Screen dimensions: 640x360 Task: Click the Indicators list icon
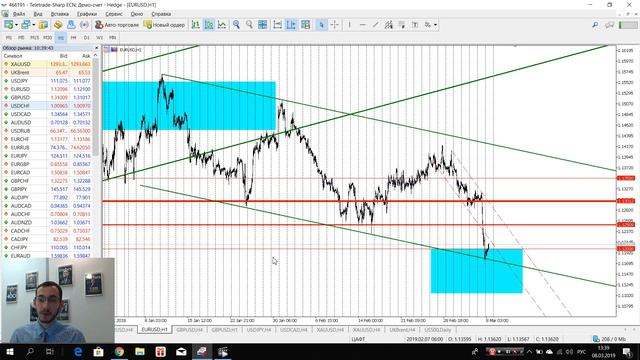coord(305,25)
